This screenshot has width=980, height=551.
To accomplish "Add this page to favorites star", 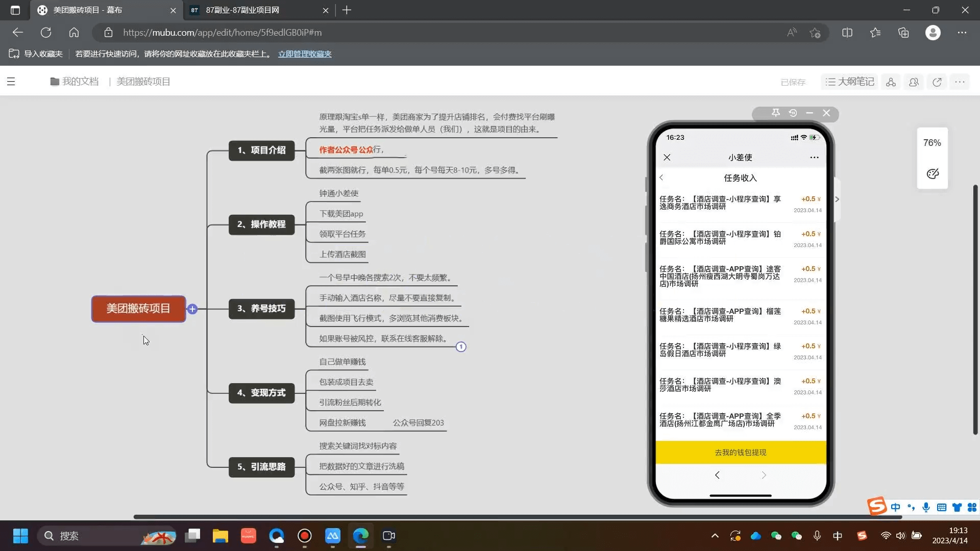I will pos(815,33).
